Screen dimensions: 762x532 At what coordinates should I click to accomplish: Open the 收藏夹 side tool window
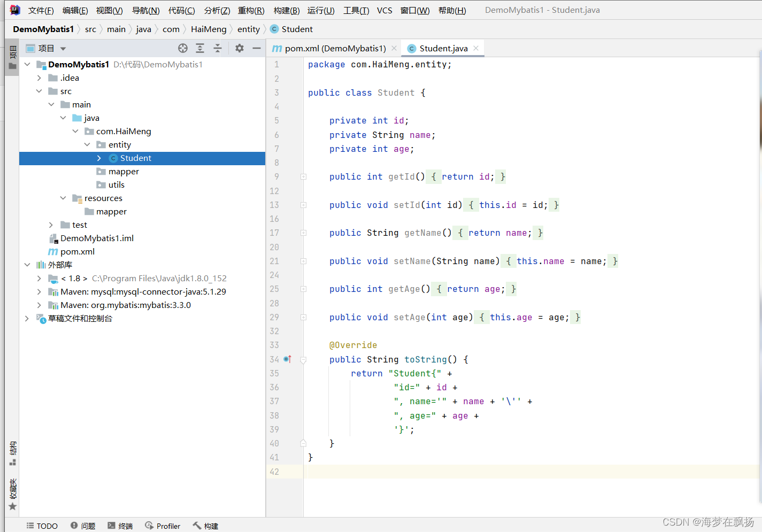pos(12,495)
